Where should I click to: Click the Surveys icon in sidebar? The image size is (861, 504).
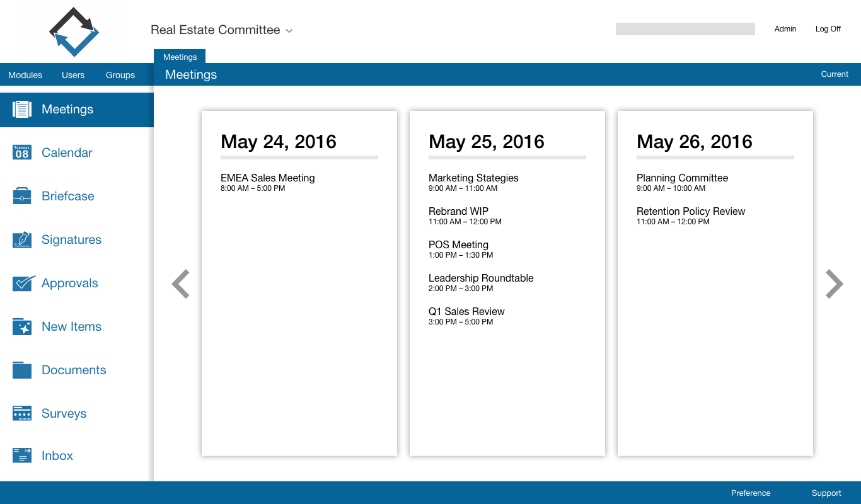click(22, 413)
